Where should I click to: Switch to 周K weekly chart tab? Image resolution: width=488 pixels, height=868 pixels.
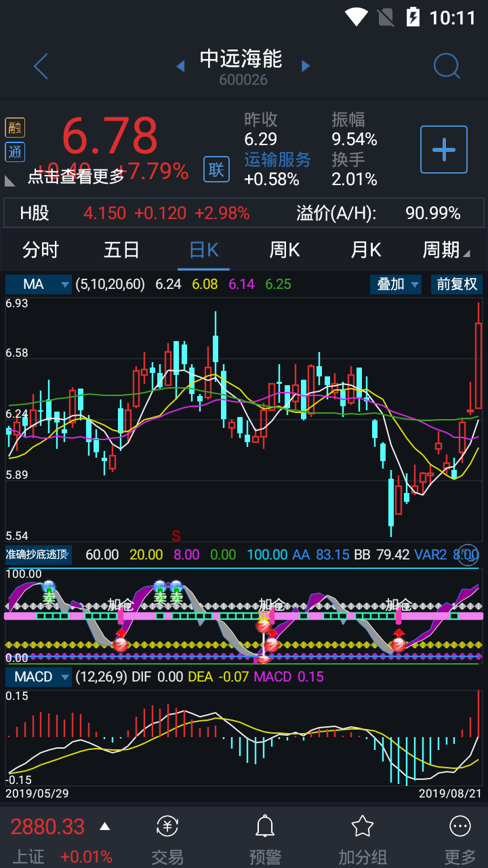[x=285, y=250]
